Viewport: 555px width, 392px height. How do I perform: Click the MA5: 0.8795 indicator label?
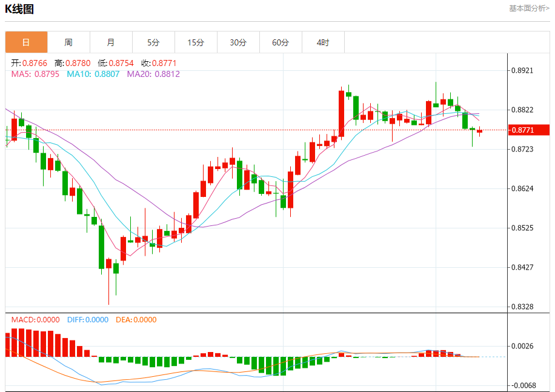(x=35, y=74)
